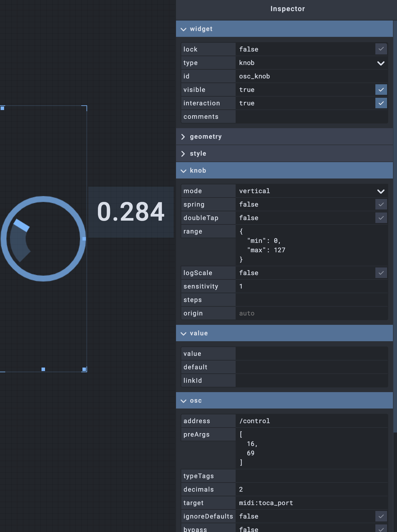Enable the spring checkbox
Viewport: 397px width, 532px height.
tap(381, 204)
